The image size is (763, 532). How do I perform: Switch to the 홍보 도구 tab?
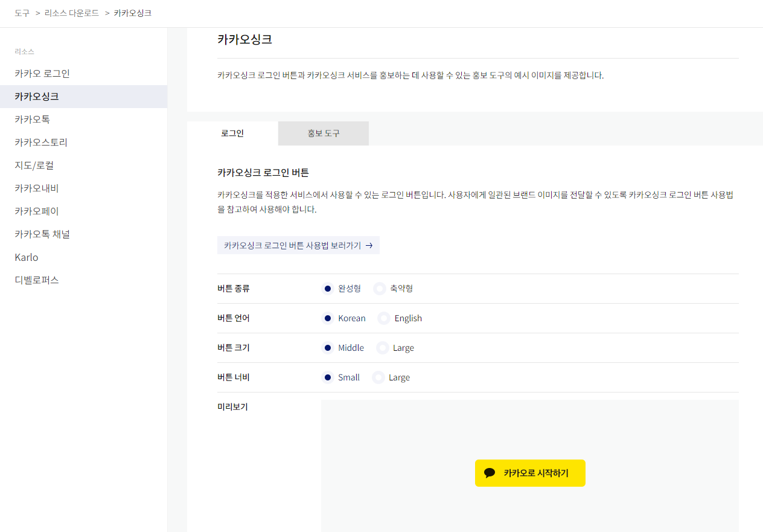coord(324,133)
